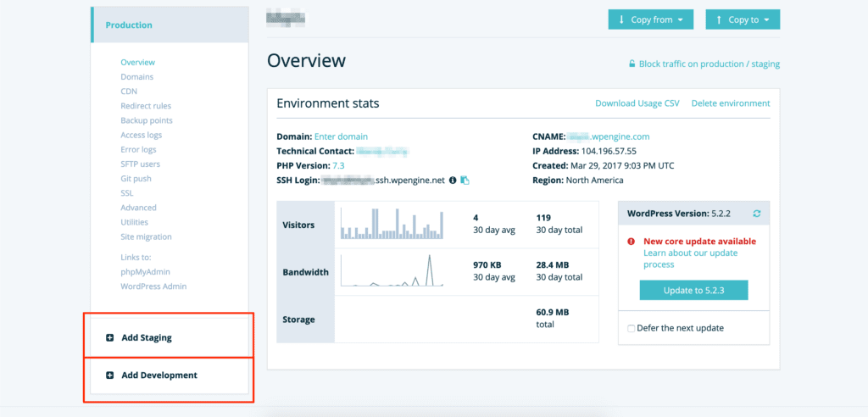
Task: Click the plus icon beside Add Staging
Action: 109,337
